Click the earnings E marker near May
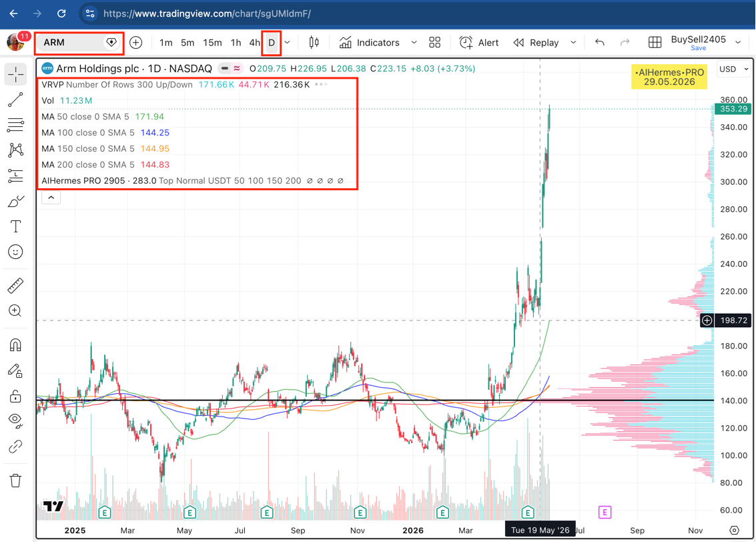Image resolution: width=756 pixels, height=542 pixels. click(190, 512)
